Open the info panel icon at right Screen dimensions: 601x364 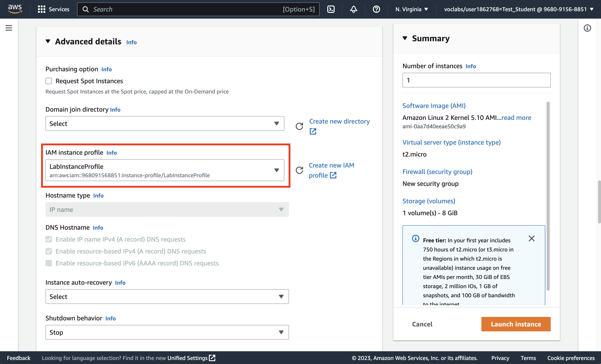587,28
